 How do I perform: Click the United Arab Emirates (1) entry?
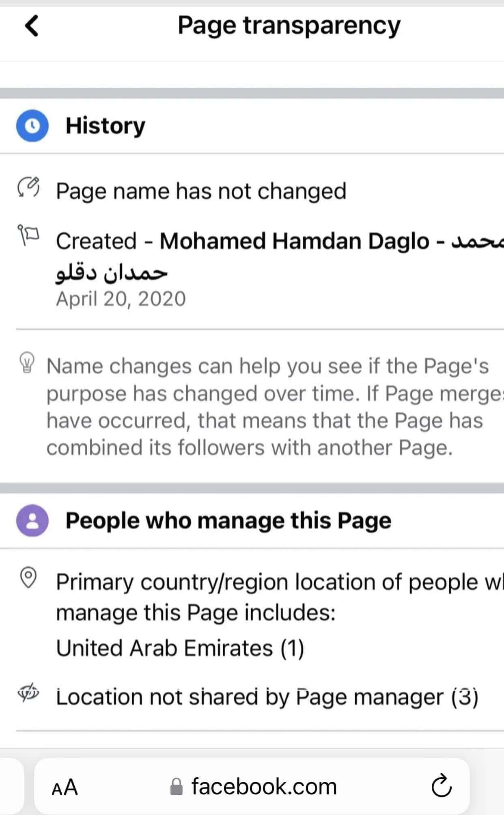pyautogui.click(x=180, y=648)
